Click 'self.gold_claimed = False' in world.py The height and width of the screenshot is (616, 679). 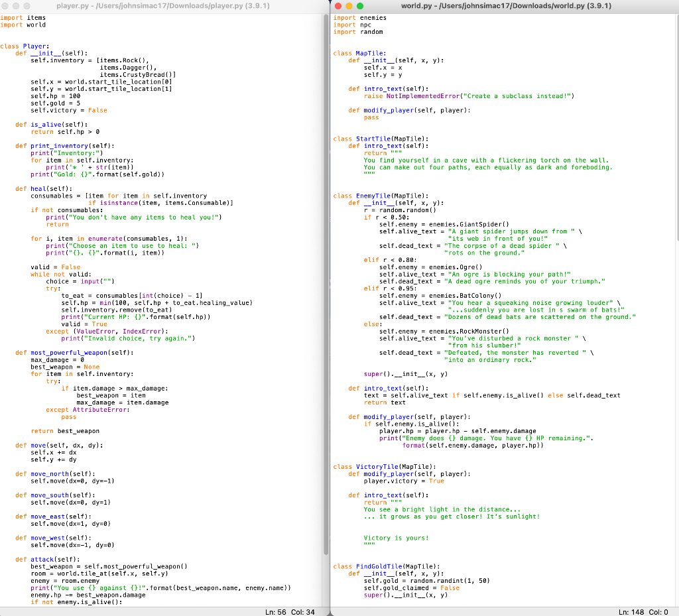[x=411, y=588]
